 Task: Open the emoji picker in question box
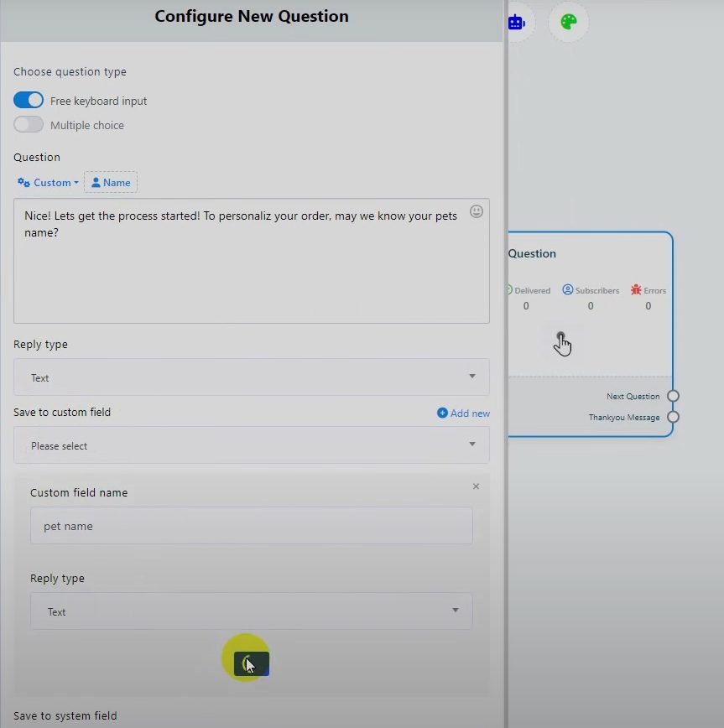tap(477, 211)
